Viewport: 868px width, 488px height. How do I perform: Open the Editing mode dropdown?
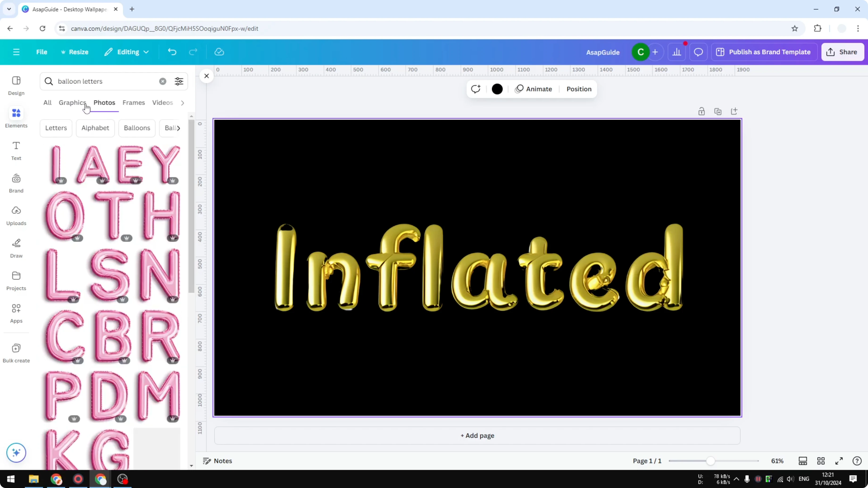(x=127, y=52)
